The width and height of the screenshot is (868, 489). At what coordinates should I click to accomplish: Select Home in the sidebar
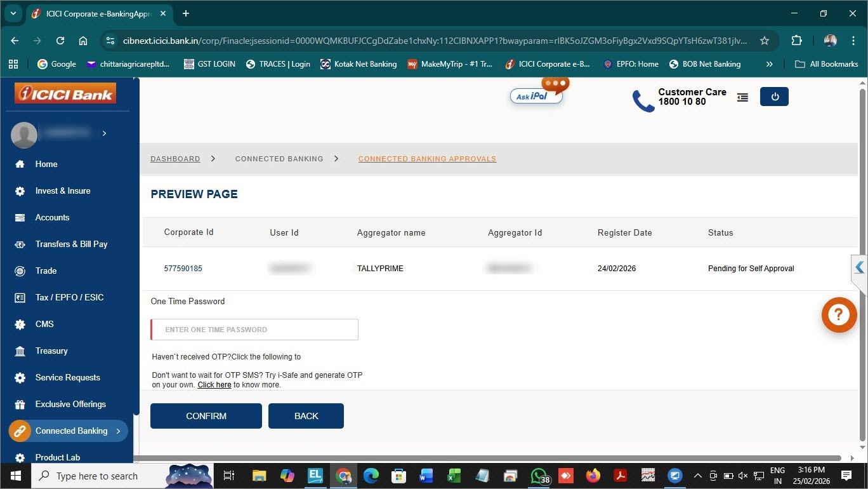[46, 164]
